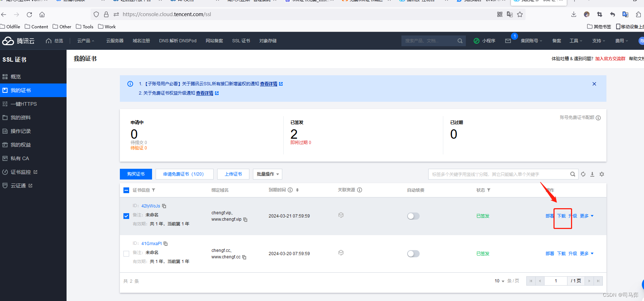This screenshot has height=301, width=644.
Task: Change rows per page from 10
Action: [499, 281]
